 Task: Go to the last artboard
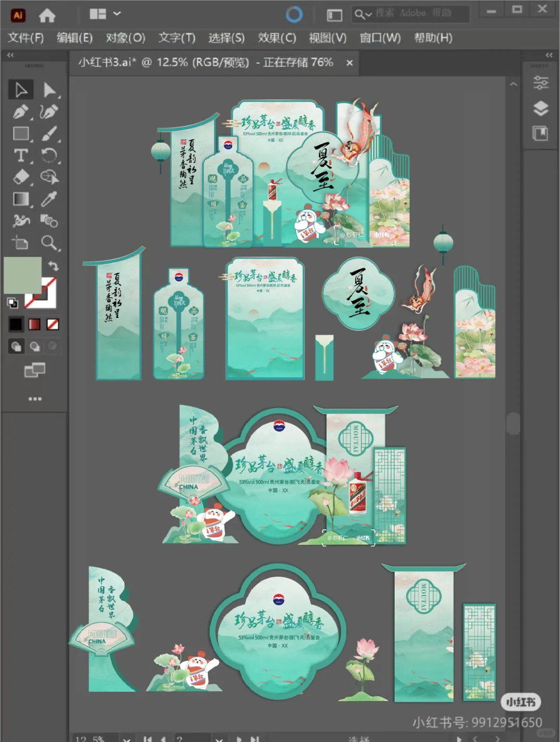coord(255,738)
